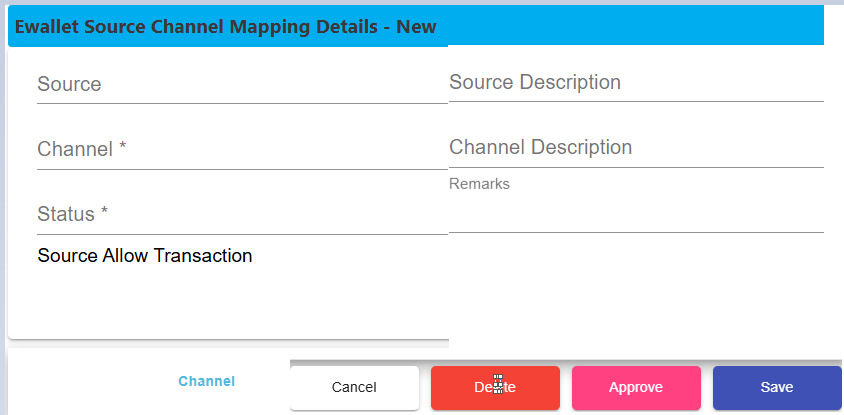The height and width of the screenshot is (415, 844).
Task: Toggle the Source Allow Transaction option
Action: [x=145, y=256]
